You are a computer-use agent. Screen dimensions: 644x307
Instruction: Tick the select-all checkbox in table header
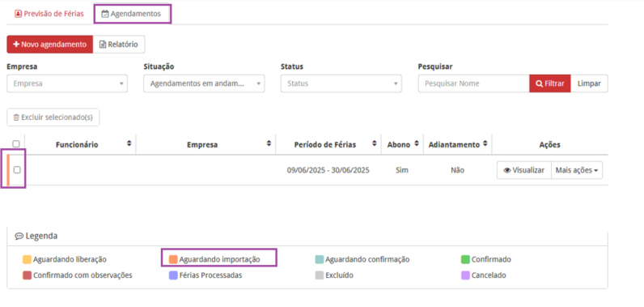coord(16,144)
